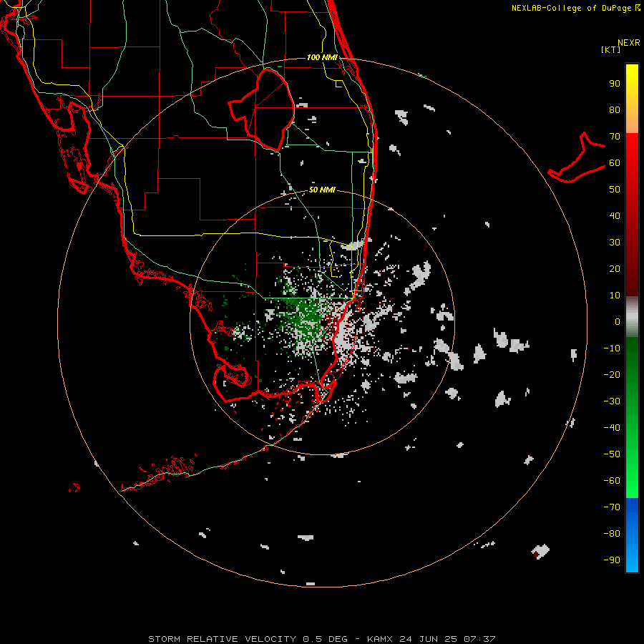Click the -50 value on the color scale
This screenshot has width=644, height=644.
[x=612, y=454]
